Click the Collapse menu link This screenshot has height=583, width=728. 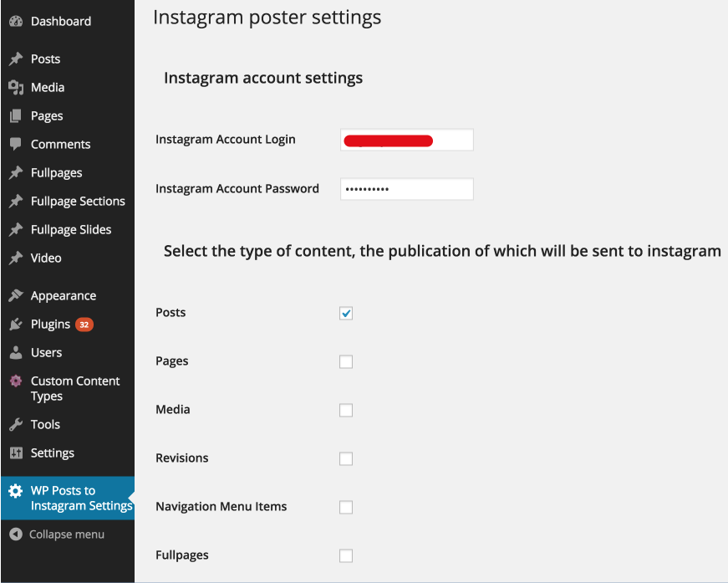[x=68, y=534]
